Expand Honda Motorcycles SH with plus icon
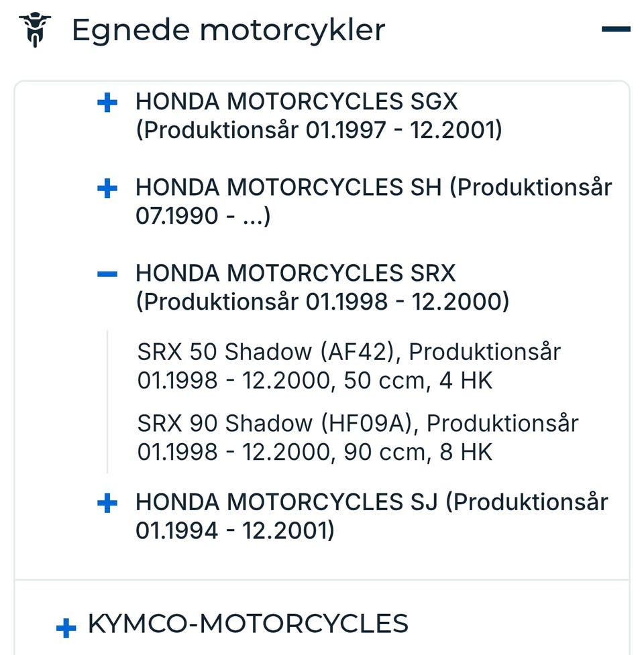Image resolution: width=644 pixels, height=655 pixels. pyautogui.click(x=107, y=188)
